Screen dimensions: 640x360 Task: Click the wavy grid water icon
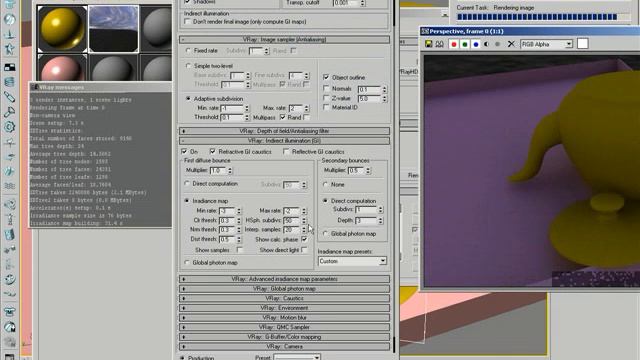coord(9,186)
